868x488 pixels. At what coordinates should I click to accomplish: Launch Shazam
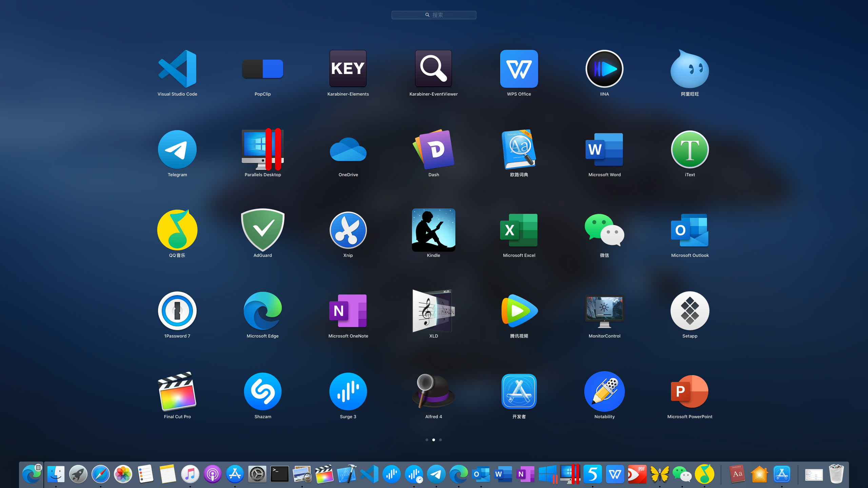pyautogui.click(x=263, y=391)
